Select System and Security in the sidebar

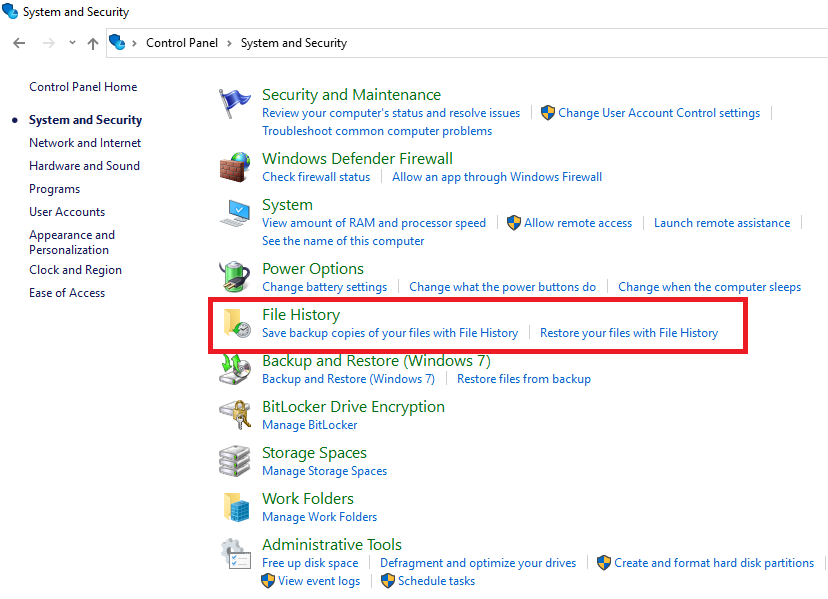click(85, 120)
